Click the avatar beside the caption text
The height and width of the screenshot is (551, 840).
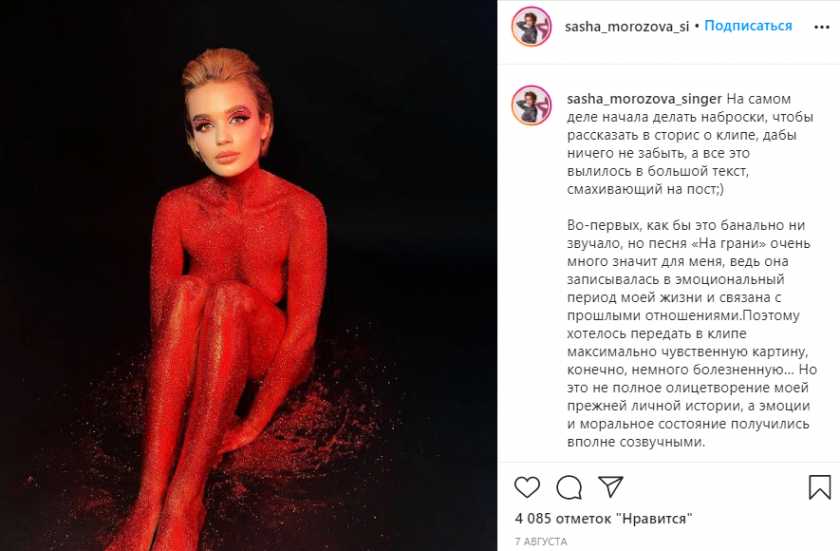[x=531, y=105]
